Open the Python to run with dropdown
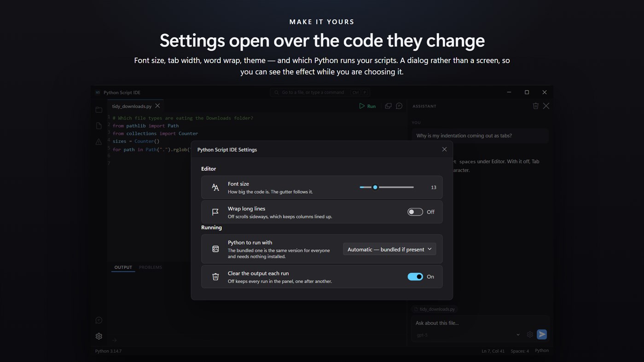 (x=389, y=249)
